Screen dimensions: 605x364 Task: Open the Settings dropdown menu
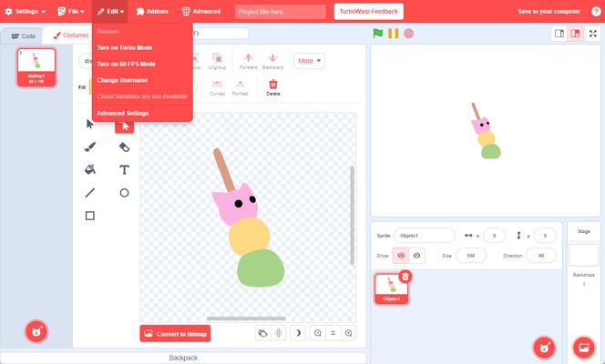pyautogui.click(x=25, y=11)
